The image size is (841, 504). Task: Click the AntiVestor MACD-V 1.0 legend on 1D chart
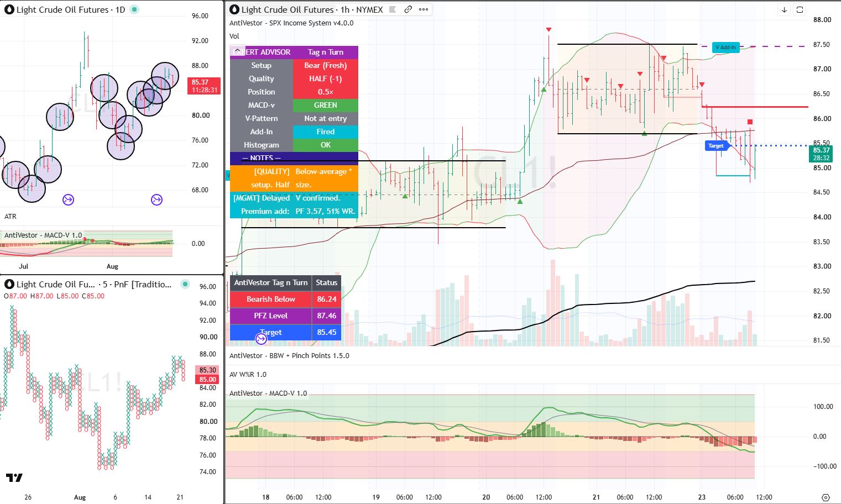[x=43, y=235]
